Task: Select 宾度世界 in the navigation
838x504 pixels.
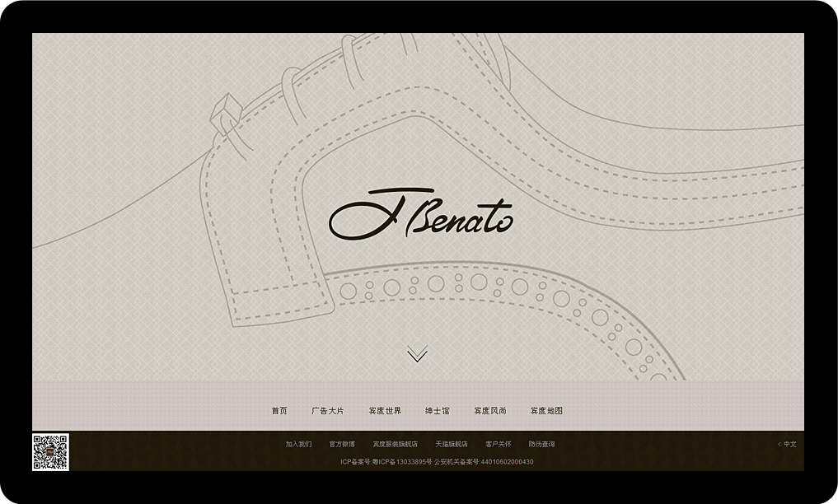Action: 385,411
